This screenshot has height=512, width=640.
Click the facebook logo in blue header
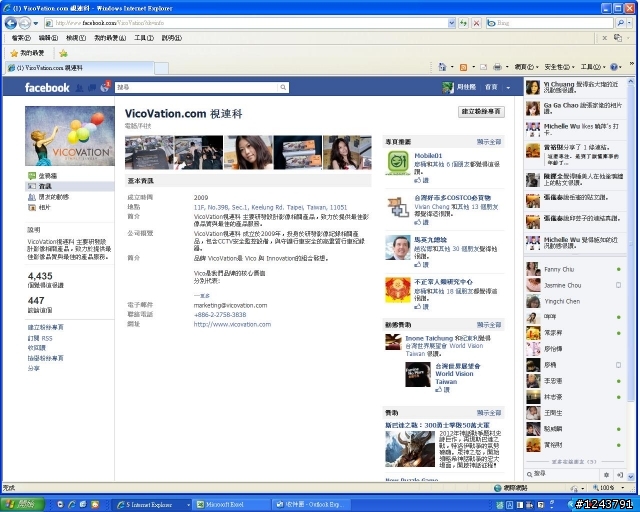47,87
